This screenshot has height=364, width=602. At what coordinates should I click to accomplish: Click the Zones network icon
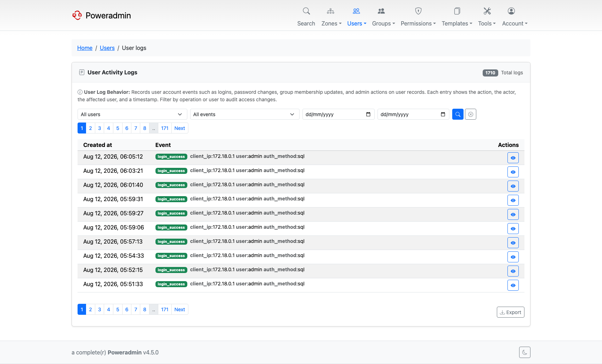pos(330,11)
